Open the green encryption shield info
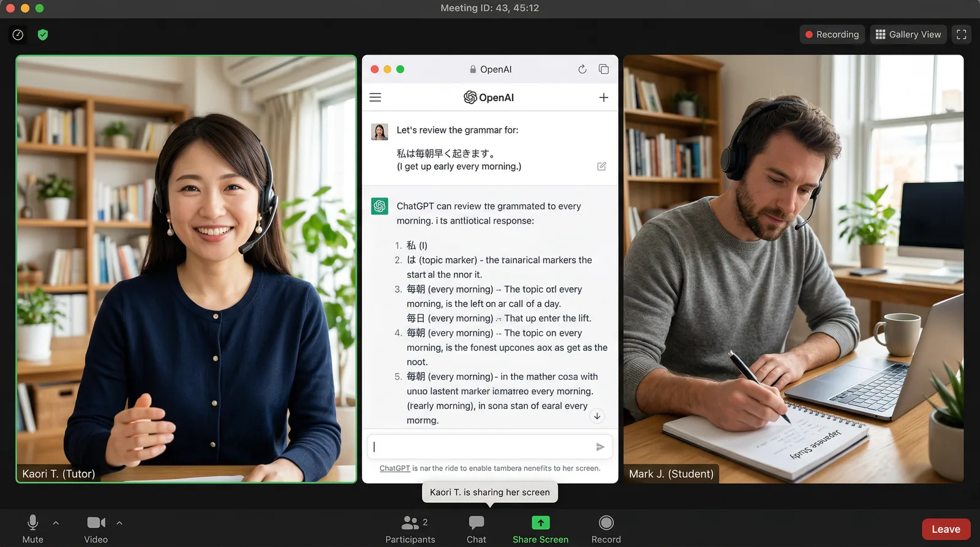The width and height of the screenshot is (980, 547). click(x=43, y=35)
